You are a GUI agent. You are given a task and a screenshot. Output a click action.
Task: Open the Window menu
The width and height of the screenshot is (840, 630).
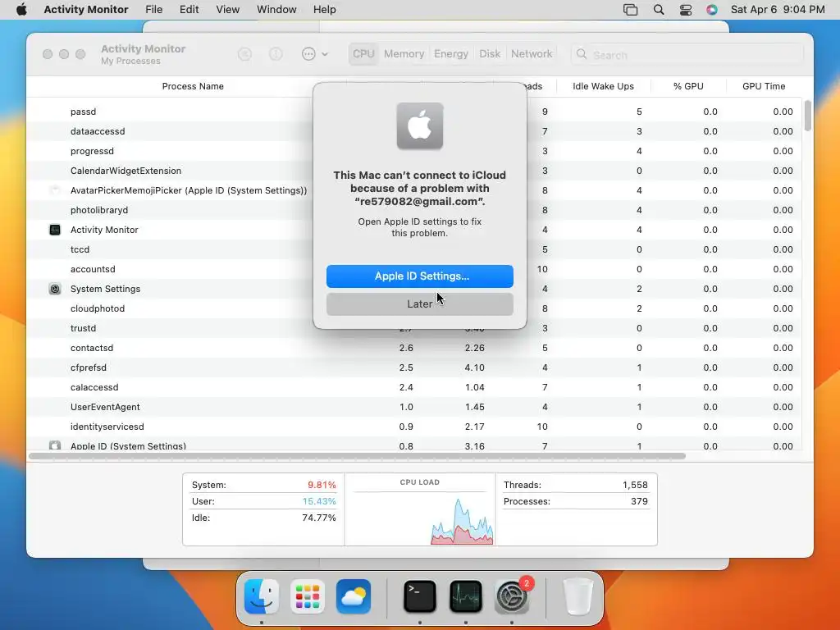pyautogui.click(x=276, y=10)
